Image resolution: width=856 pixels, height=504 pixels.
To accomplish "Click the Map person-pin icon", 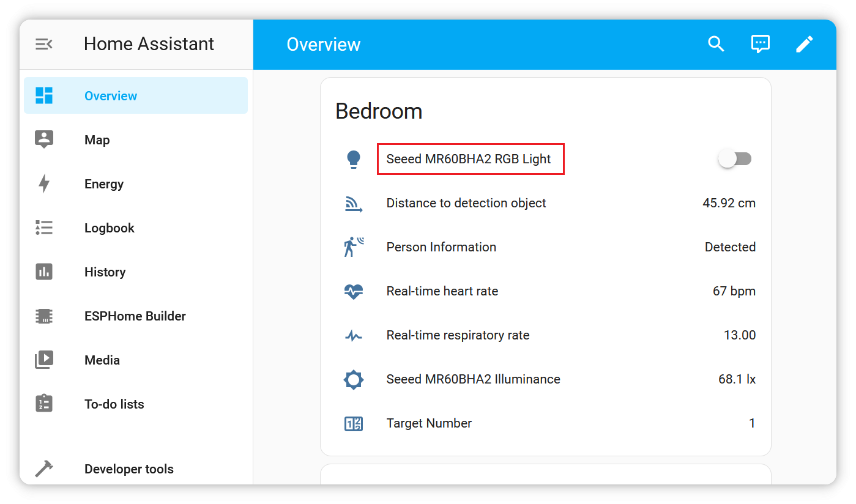I will tap(44, 139).
